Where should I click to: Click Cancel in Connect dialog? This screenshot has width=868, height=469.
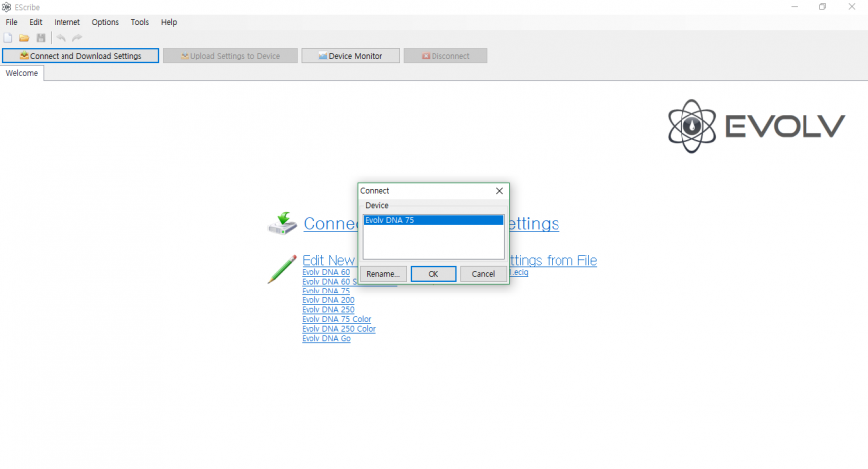[x=483, y=274]
